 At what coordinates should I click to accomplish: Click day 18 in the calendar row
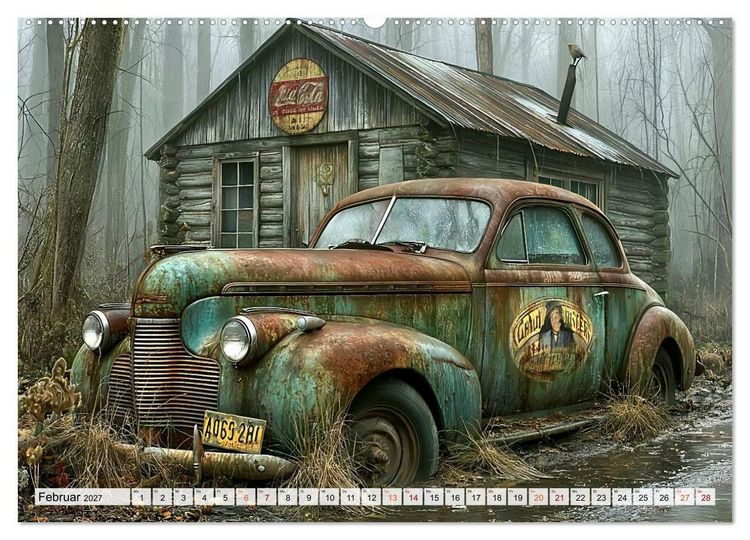click(x=496, y=497)
